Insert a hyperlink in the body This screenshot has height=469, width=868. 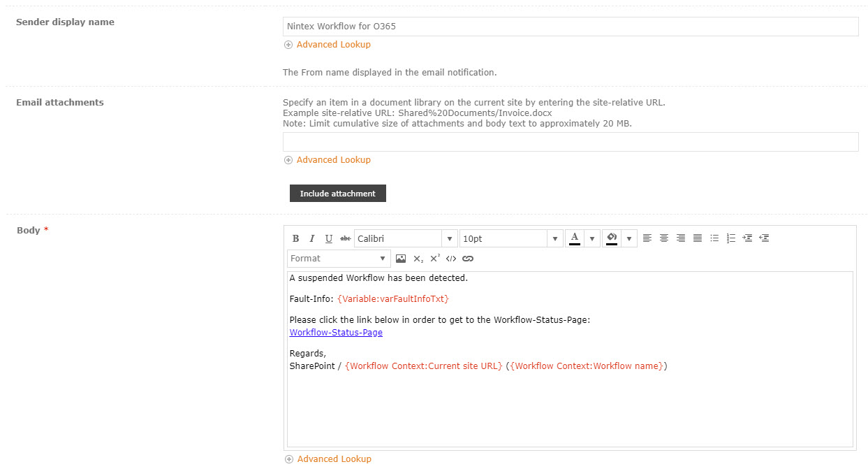tap(468, 259)
